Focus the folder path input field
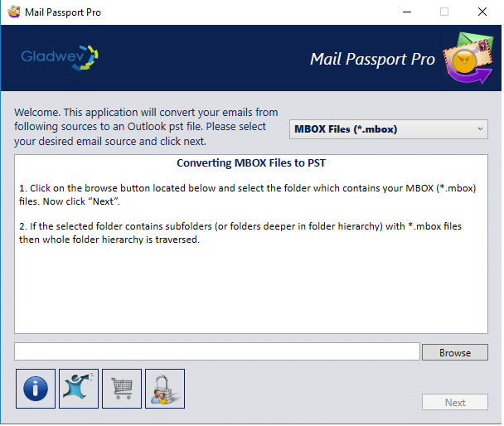The height and width of the screenshot is (426, 504). pos(217,352)
